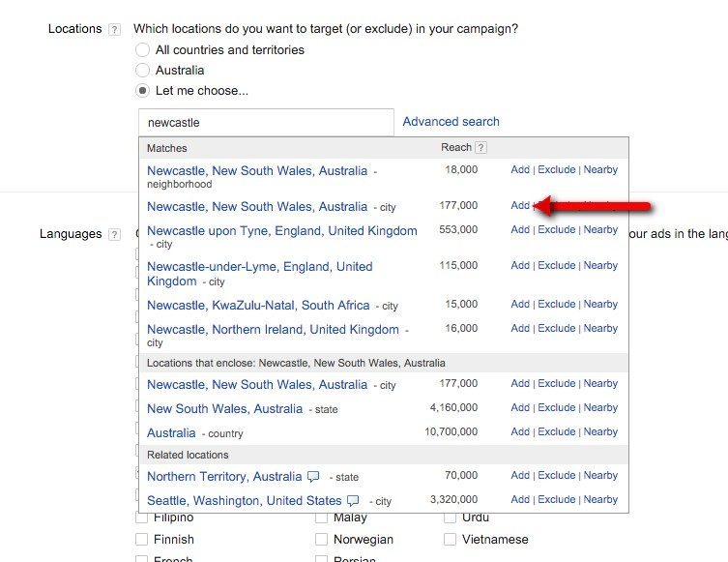
Task: Add Newcastle-under-Lyme, England
Action: click(520, 265)
